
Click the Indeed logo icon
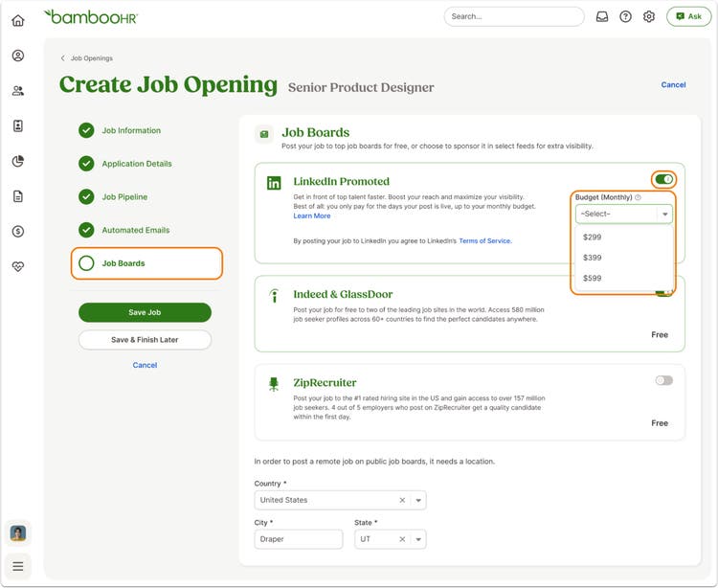pyautogui.click(x=274, y=295)
